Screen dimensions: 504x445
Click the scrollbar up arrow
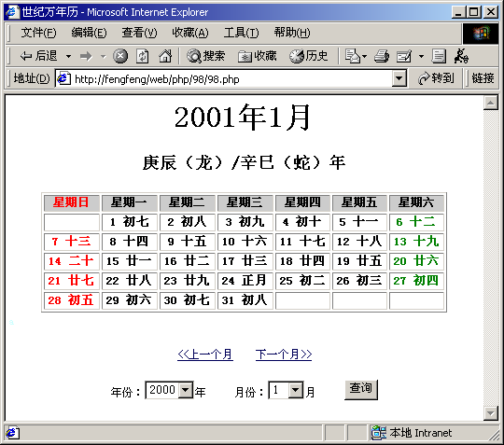491,103
